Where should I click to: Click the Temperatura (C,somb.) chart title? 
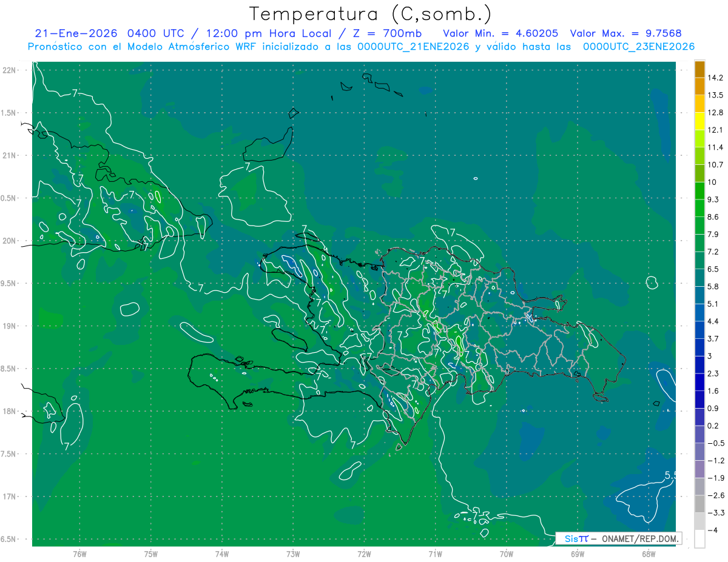[x=371, y=13]
